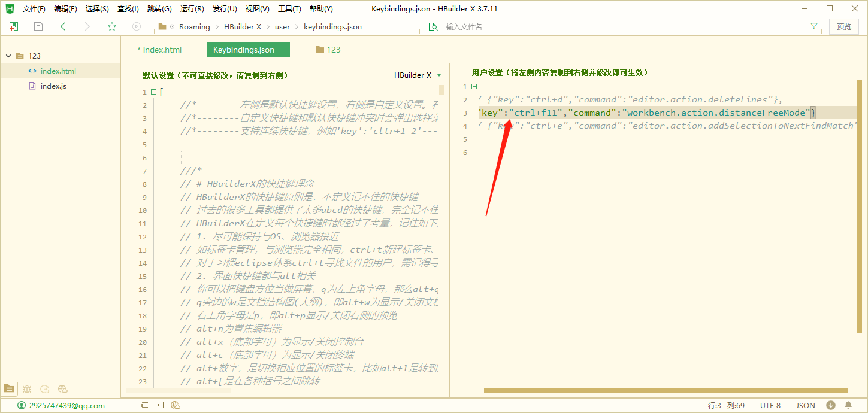Open the debug panel bug icon
868x413 pixels.
(27, 389)
